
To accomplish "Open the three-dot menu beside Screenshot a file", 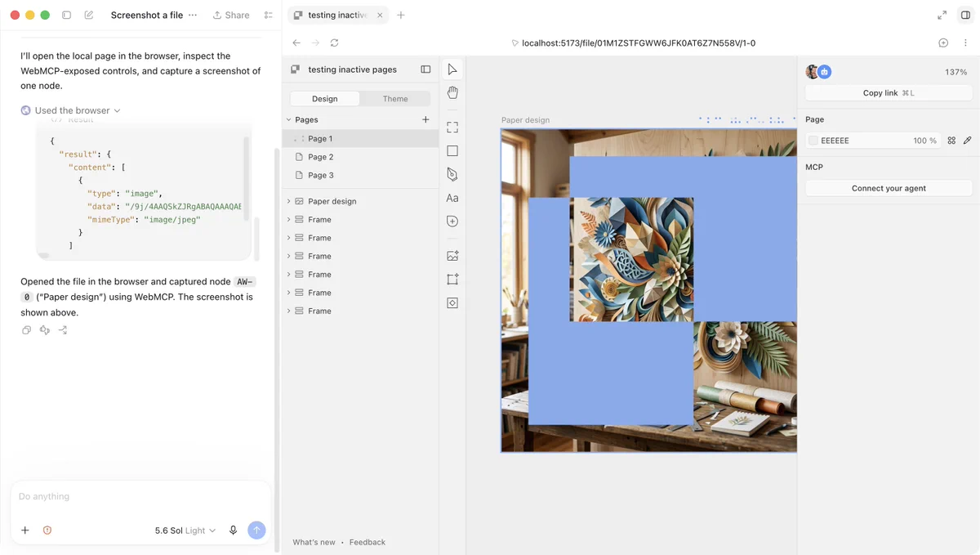I will (193, 15).
